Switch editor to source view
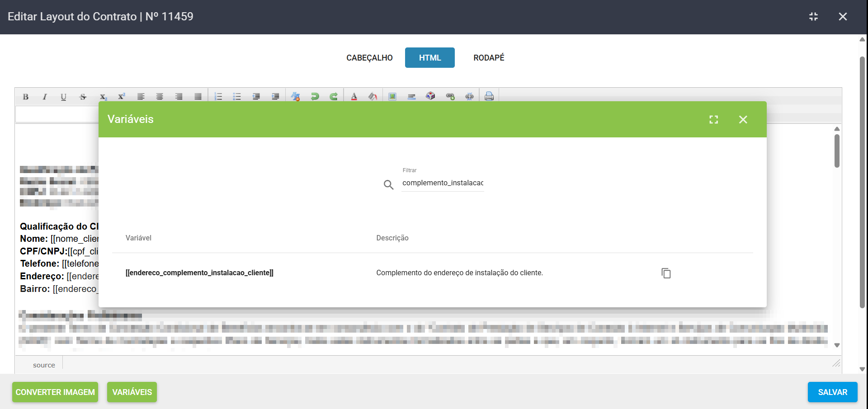Image resolution: width=868 pixels, height=409 pixels. 44,365
